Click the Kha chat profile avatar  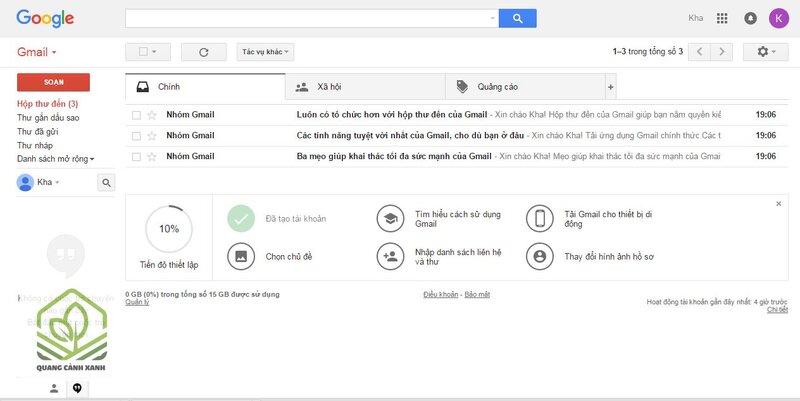coord(25,183)
